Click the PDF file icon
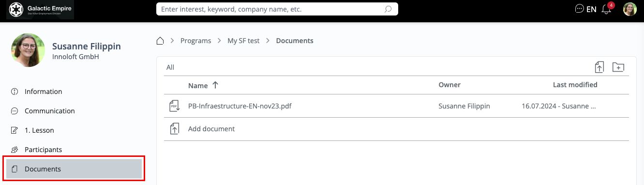The width and height of the screenshot is (644, 185). pos(174,106)
